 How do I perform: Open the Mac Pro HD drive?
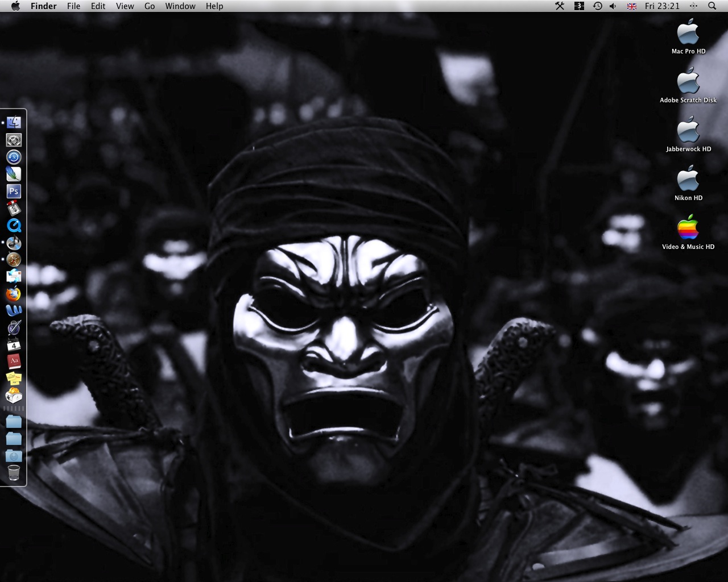click(x=688, y=36)
